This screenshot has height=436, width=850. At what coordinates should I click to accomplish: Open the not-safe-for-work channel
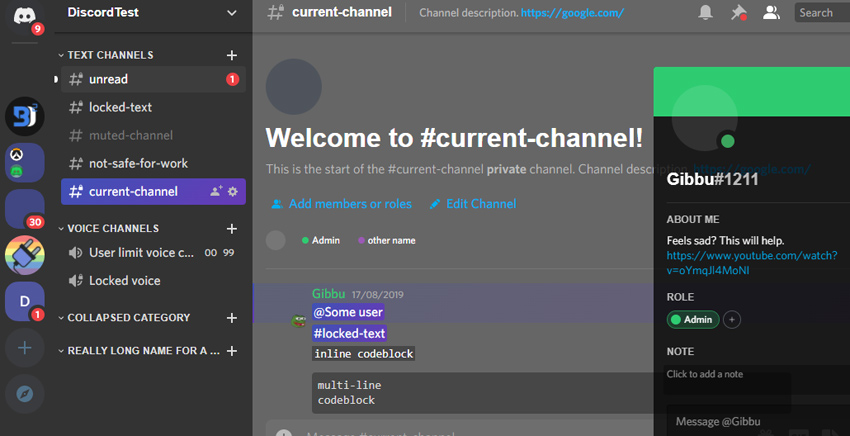pyautogui.click(x=153, y=164)
